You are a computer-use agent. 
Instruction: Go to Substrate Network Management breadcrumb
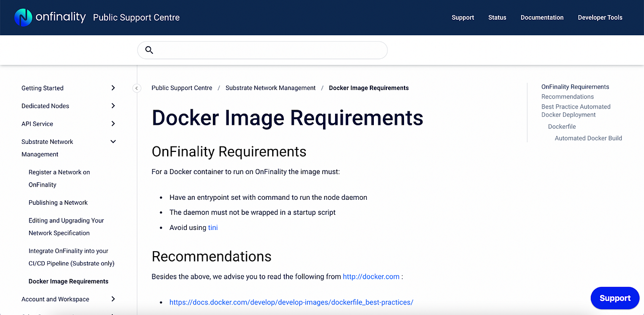tap(270, 88)
